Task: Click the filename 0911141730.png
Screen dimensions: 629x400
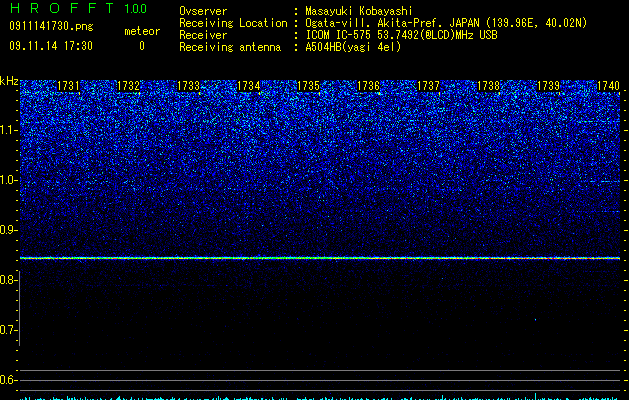Action: 51,26
